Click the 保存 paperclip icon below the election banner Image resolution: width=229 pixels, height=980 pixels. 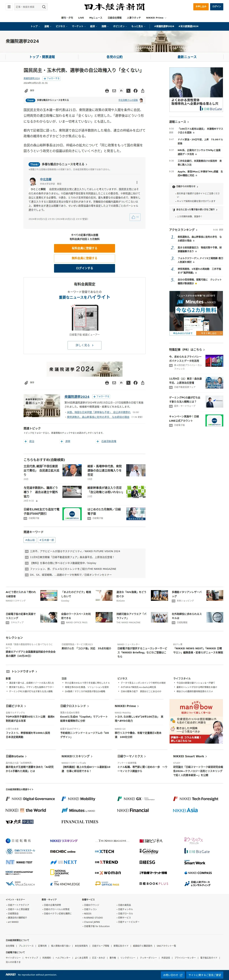26,383
